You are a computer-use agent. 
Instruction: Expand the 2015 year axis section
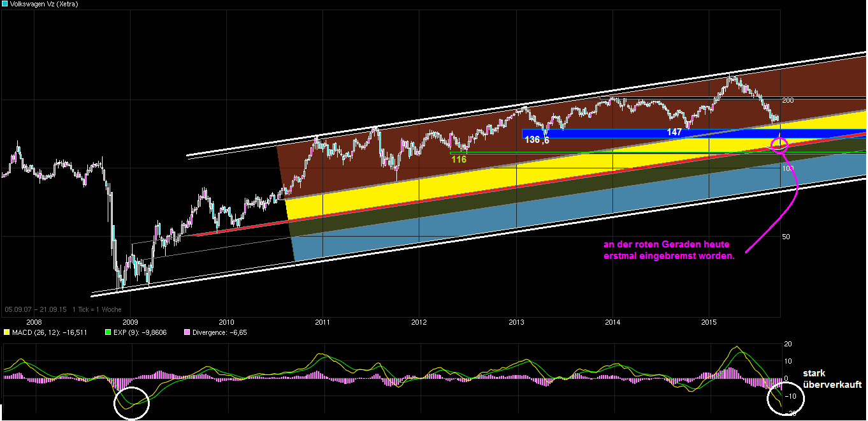pyautogui.click(x=707, y=323)
